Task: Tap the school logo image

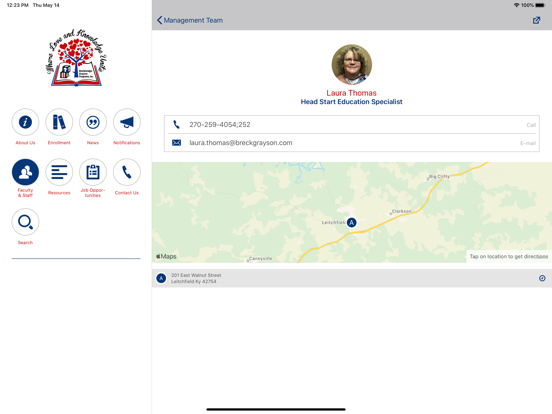Action: pyautogui.click(x=76, y=58)
